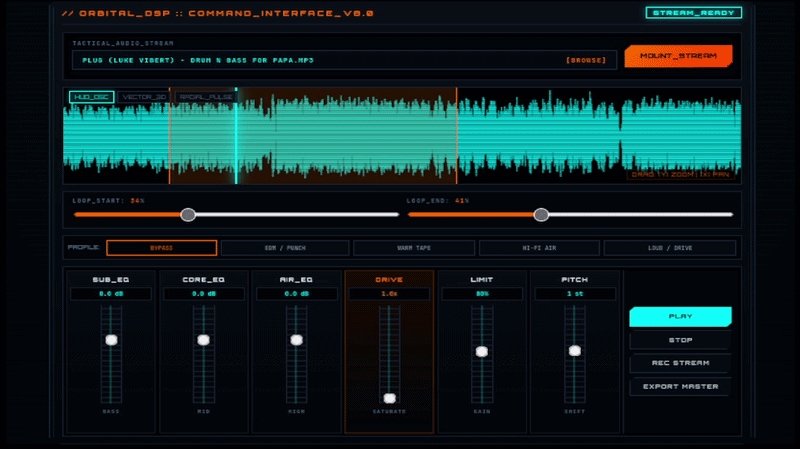The width and height of the screenshot is (800, 449).
Task: Click the DRIVE channel header label
Action: pos(389,280)
